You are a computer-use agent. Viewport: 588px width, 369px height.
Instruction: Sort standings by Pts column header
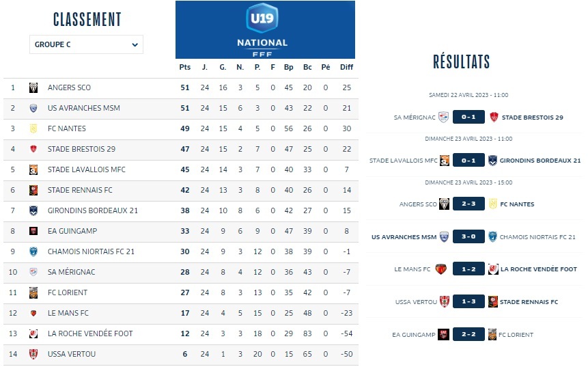click(184, 67)
